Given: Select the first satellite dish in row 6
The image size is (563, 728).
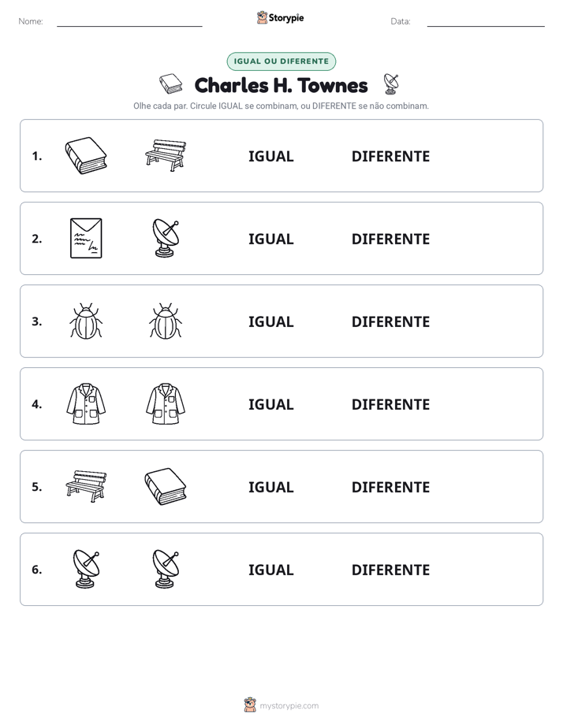Looking at the screenshot, I should 86,569.
